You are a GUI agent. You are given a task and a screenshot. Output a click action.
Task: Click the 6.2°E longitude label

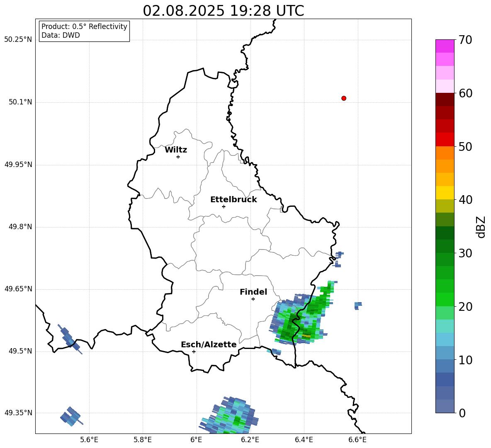coord(250,440)
